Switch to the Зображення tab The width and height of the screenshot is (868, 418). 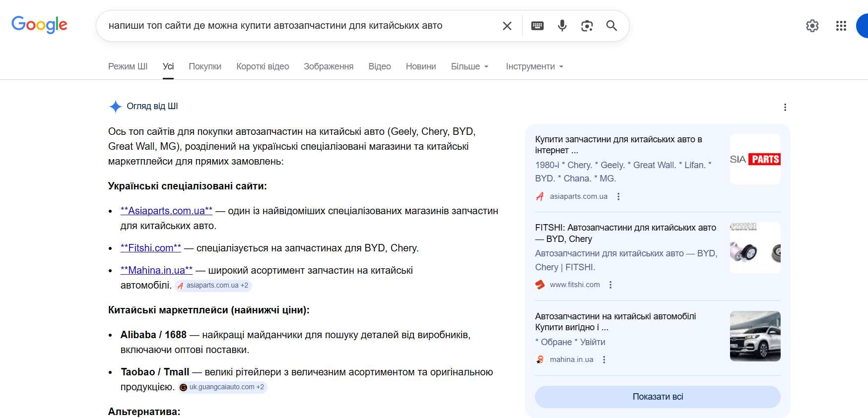coord(329,66)
